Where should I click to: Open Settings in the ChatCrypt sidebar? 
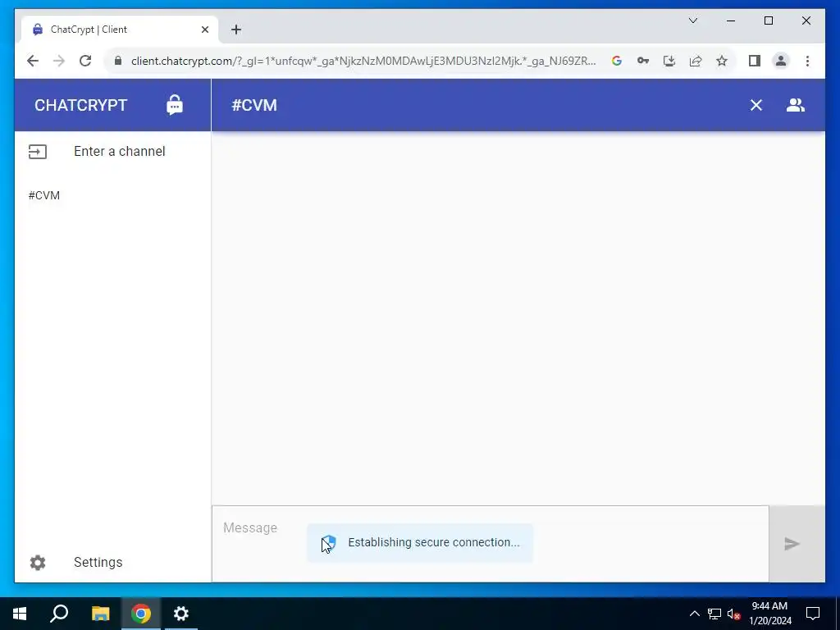tap(113, 563)
